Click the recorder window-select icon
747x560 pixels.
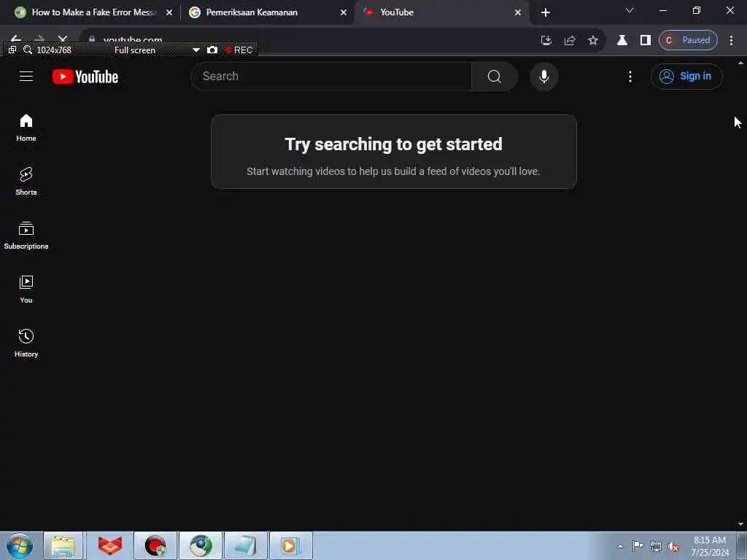pos(12,50)
